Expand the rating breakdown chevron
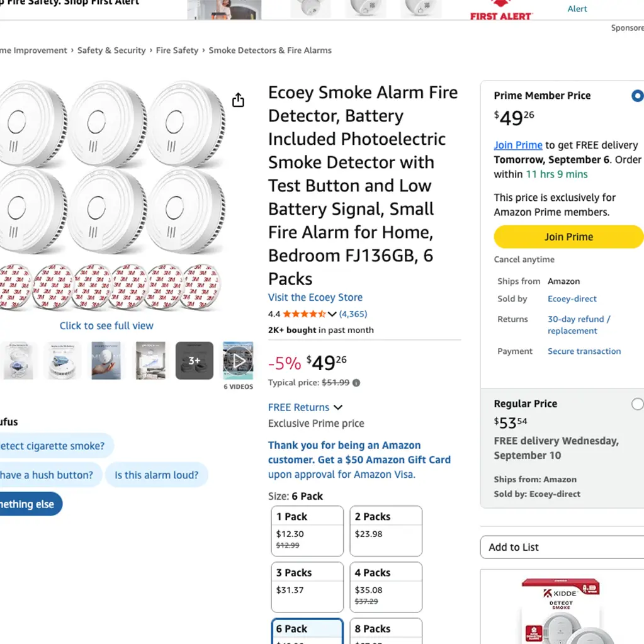Image resolution: width=644 pixels, height=644 pixels. [x=332, y=314]
